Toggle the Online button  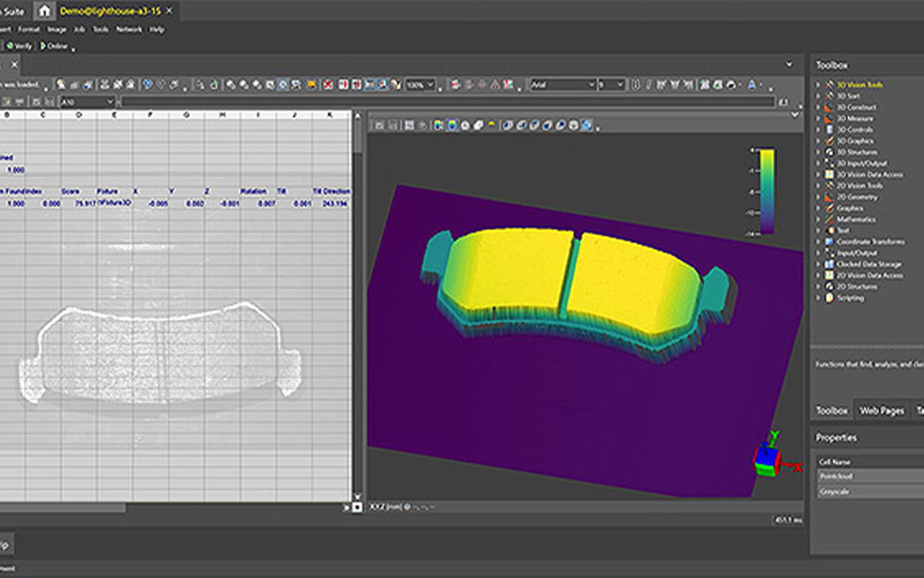pyautogui.click(x=55, y=46)
